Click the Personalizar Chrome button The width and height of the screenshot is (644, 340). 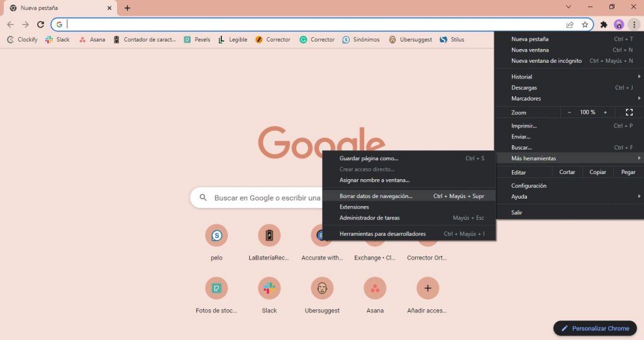click(x=595, y=328)
